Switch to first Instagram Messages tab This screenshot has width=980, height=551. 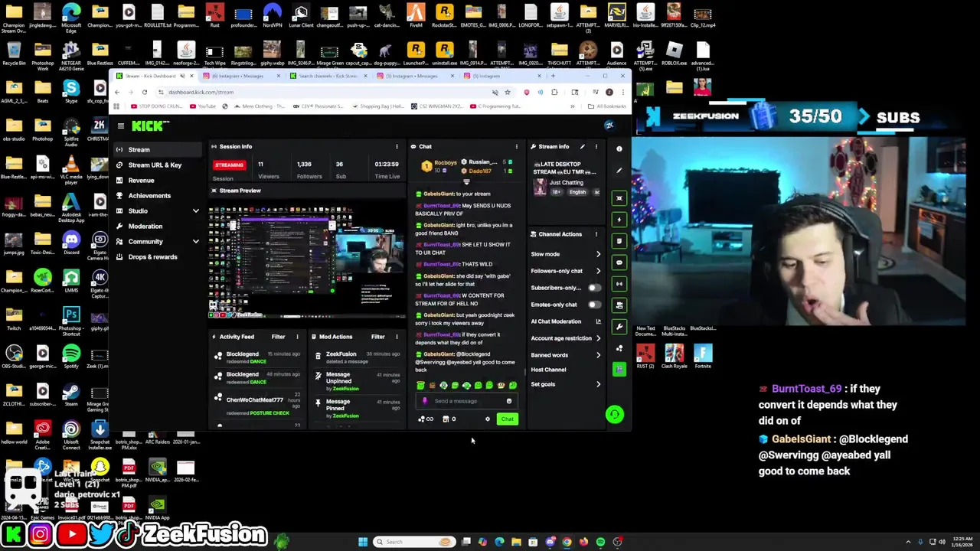click(x=241, y=76)
